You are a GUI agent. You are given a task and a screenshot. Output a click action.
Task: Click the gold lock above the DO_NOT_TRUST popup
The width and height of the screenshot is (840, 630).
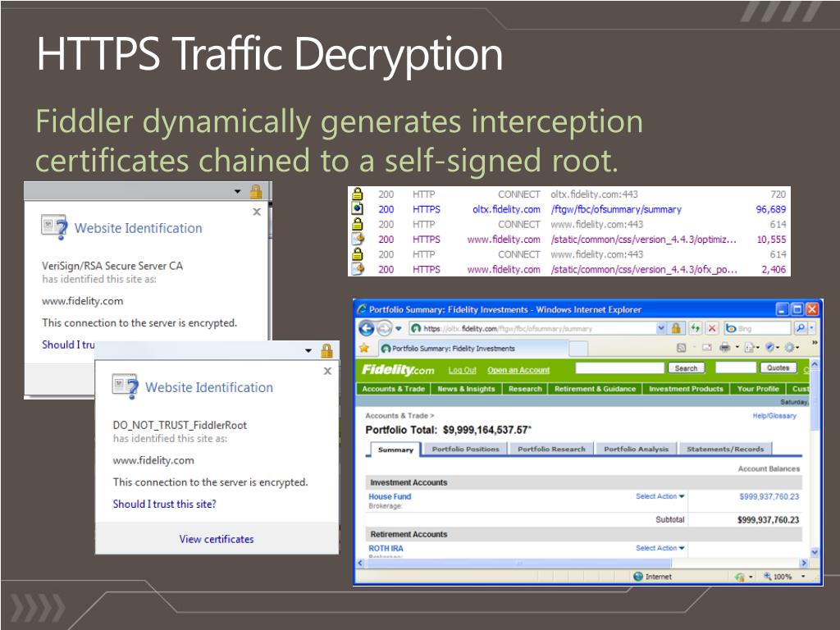tap(326, 351)
